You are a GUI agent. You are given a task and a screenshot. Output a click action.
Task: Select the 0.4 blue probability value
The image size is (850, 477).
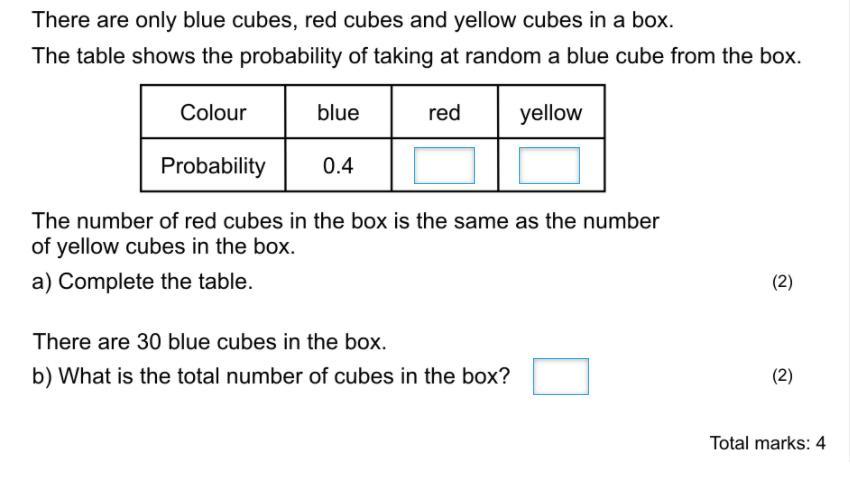pos(338,165)
